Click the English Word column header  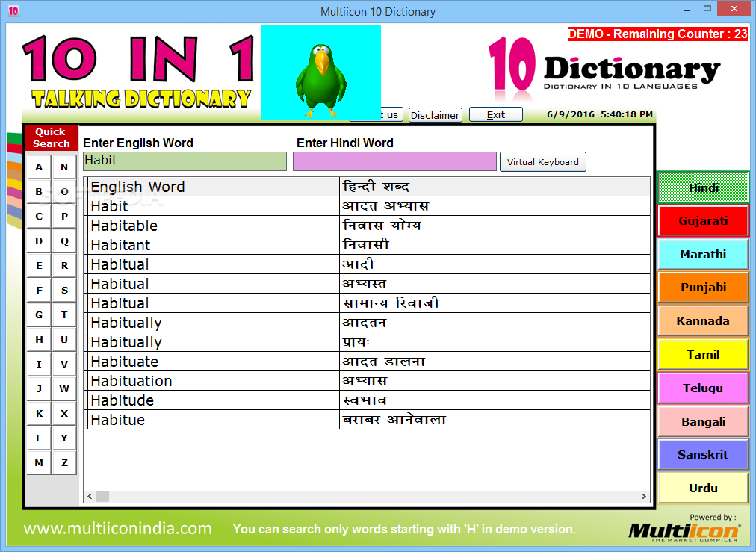[x=212, y=187]
